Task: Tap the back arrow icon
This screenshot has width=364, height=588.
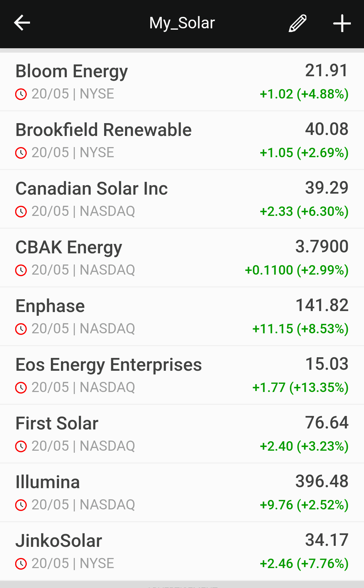Action: click(x=22, y=23)
